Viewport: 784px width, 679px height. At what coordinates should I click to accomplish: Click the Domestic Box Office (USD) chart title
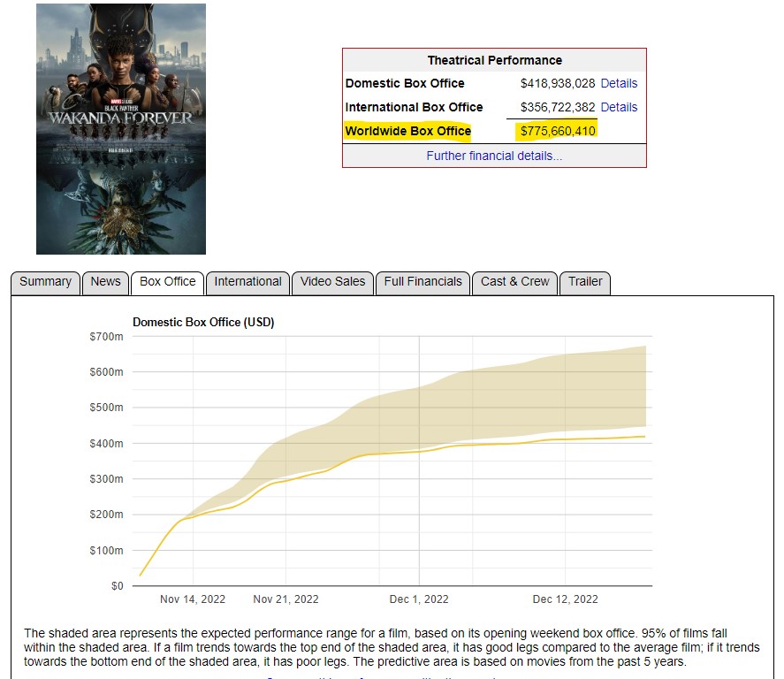coord(203,323)
